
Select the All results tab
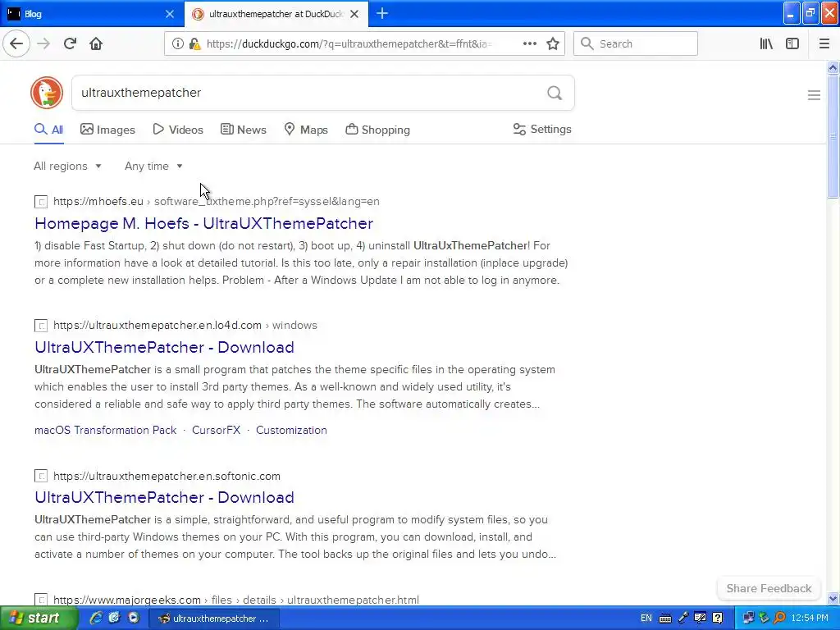click(48, 130)
